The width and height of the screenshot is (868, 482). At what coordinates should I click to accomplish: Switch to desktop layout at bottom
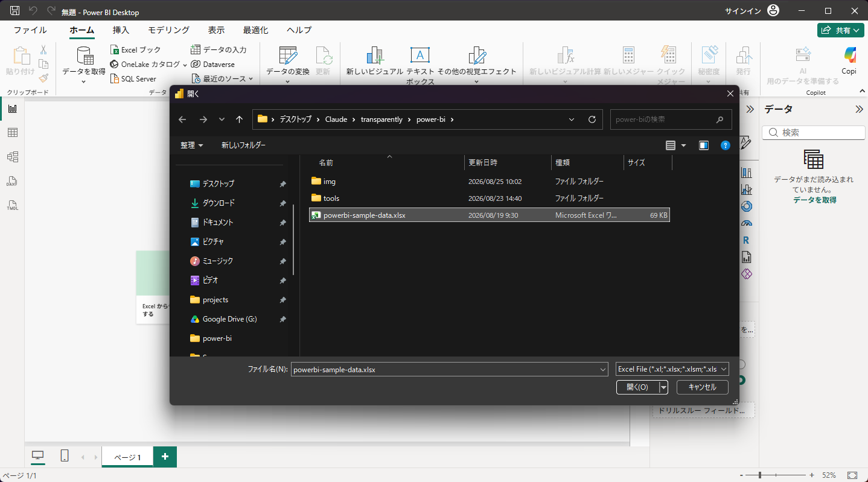(37, 456)
